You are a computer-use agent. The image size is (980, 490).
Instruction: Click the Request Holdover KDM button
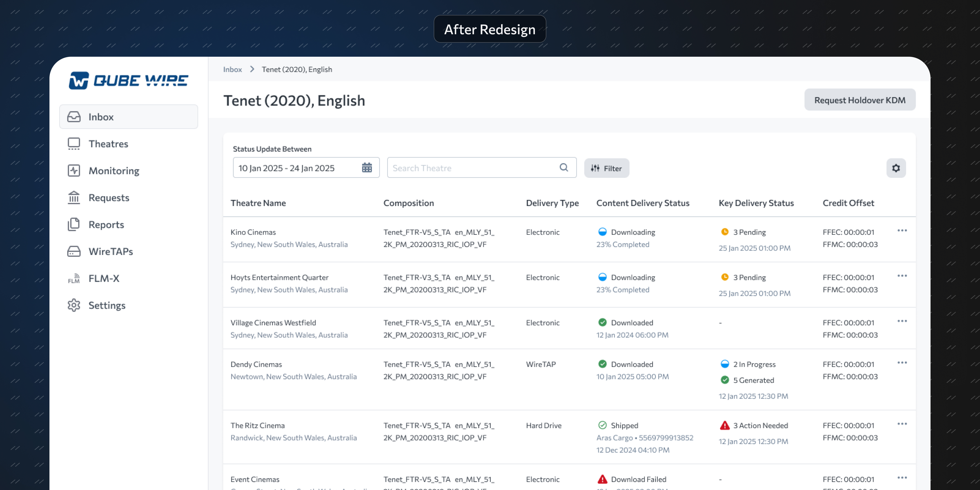(860, 100)
